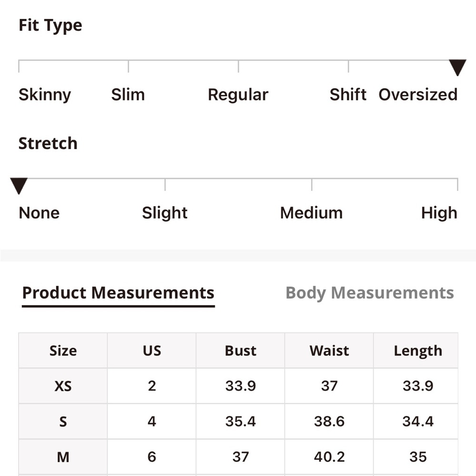The height and width of the screenshot is (476, 476).
Task: Click the Waist column header
Action: (x=329, y=351)
